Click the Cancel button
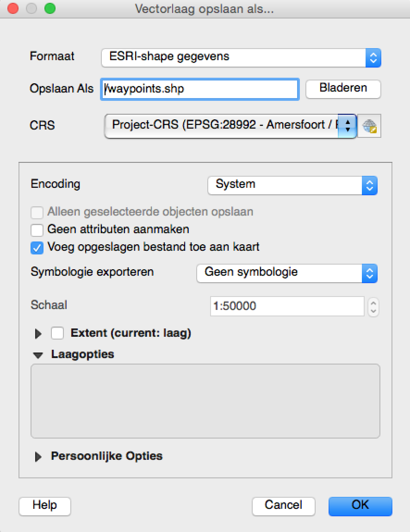Screen dimensions: 410x532 283,506
